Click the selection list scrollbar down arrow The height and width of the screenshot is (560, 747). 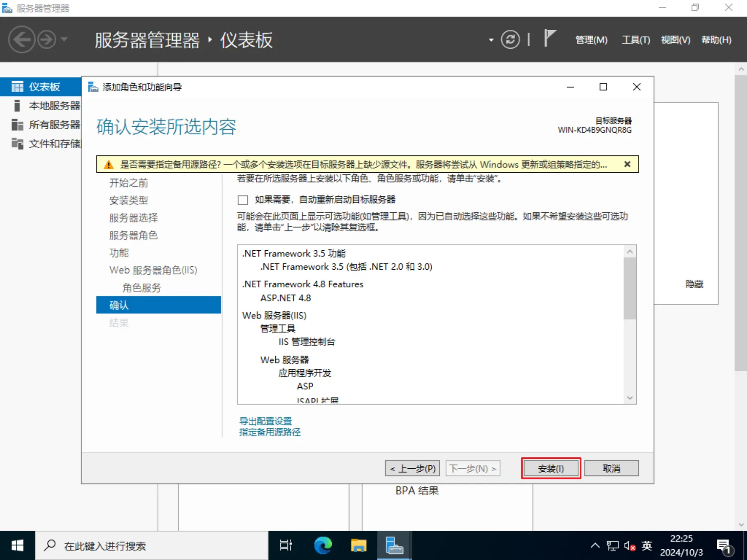click(x=630, y=398)
